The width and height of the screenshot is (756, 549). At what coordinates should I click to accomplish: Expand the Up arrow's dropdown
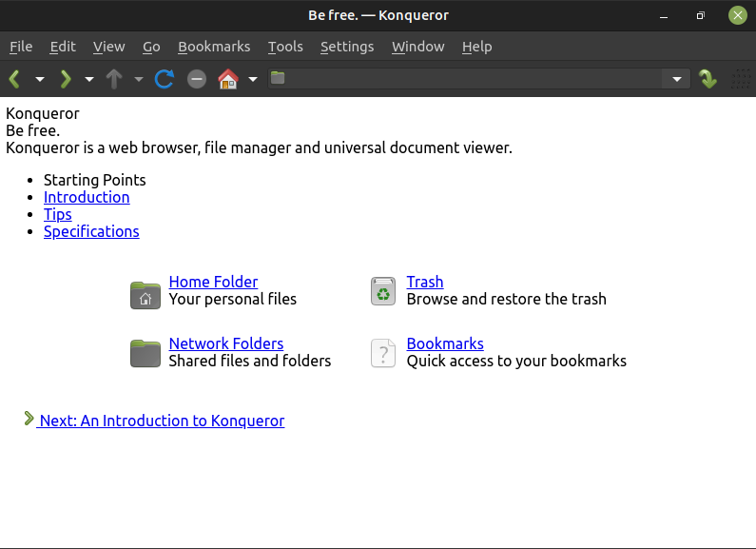(139, 80)
